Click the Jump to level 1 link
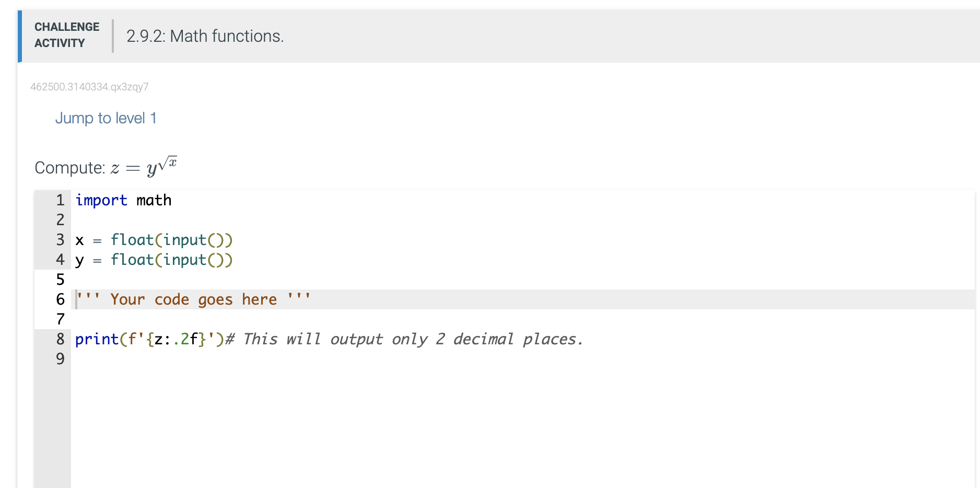980x488 pixels. tap(106, 118)
